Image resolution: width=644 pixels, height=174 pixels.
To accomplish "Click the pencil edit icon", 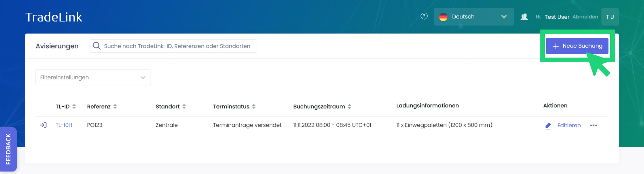I will click(548, 126).
